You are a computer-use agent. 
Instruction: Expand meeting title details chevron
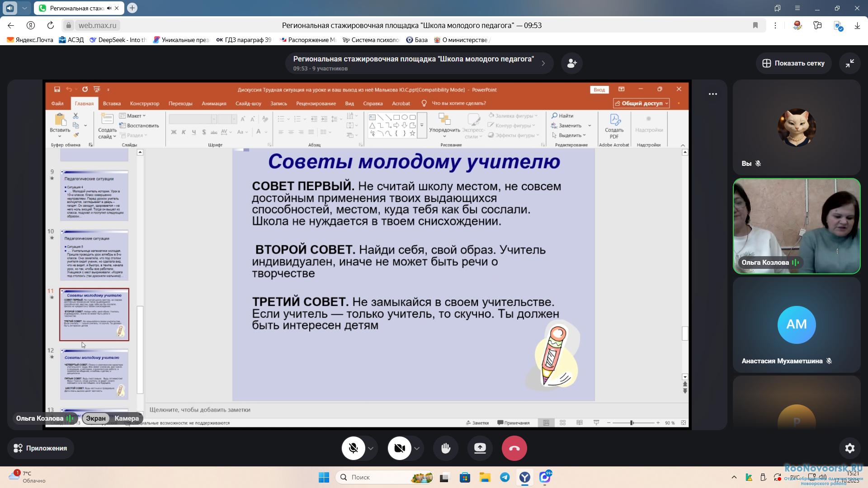tap(543, 63)
